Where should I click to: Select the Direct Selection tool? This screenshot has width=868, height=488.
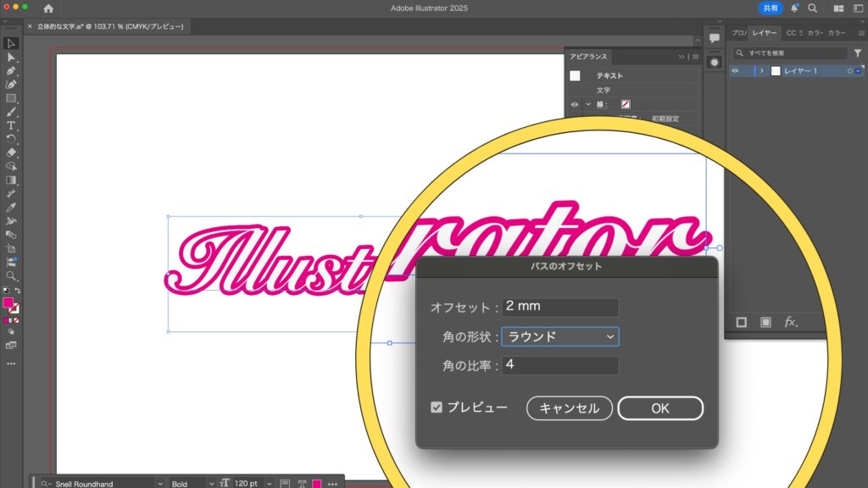click(x=11, y=57)
